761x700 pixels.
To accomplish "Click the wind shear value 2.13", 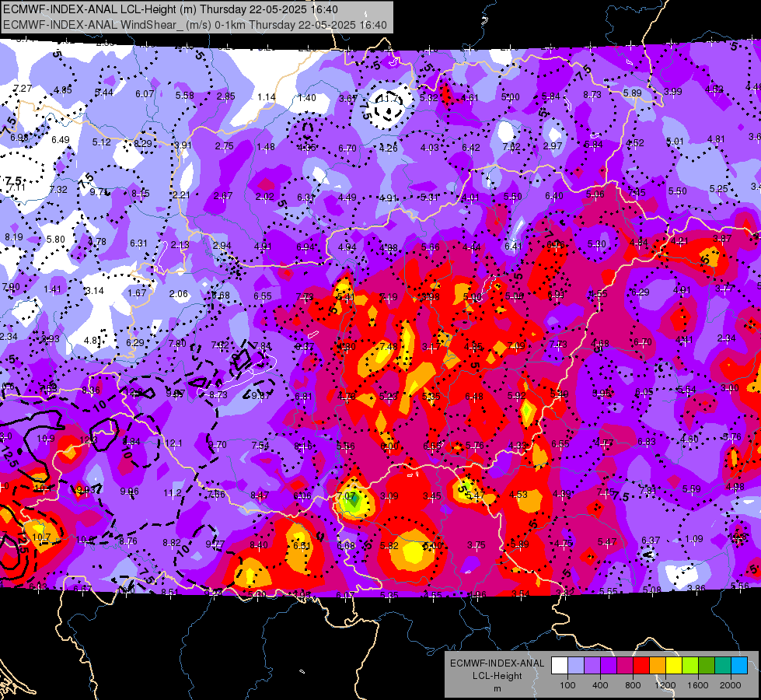I will coord(180,244).
